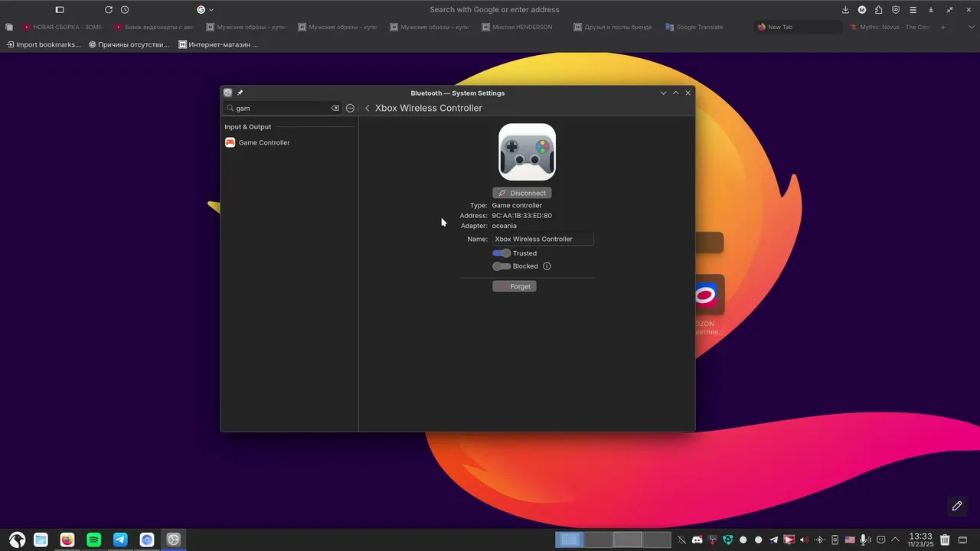Open the trash icon in the panel

coord(945,540)
